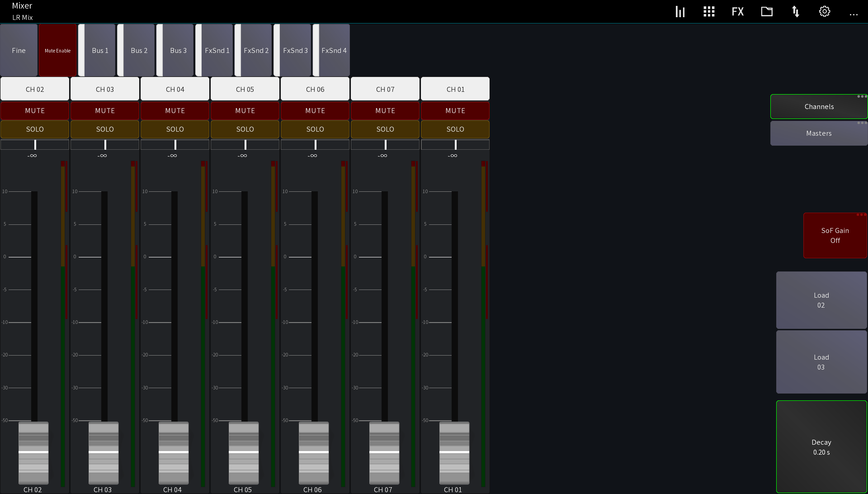
Task: Switch to the Channels view
Action: pos(819,106)
